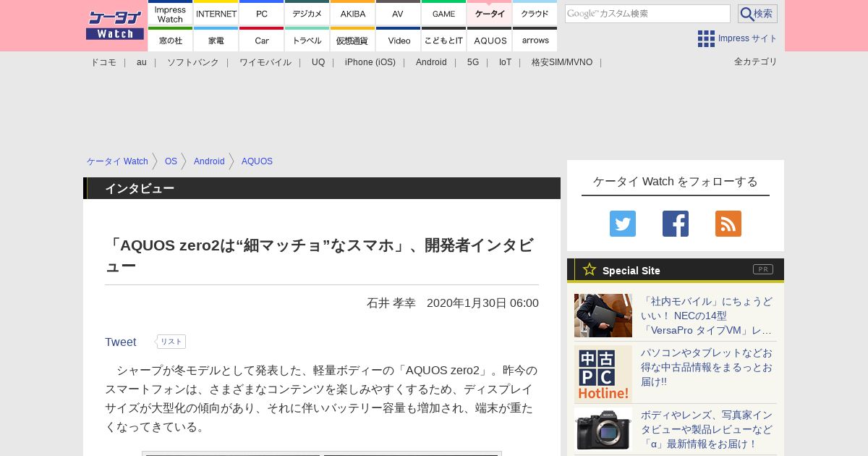The height and width of the screenshot is (456, 868).
Task: Go to the ソフトバンク category
Action: click(193, 62)
